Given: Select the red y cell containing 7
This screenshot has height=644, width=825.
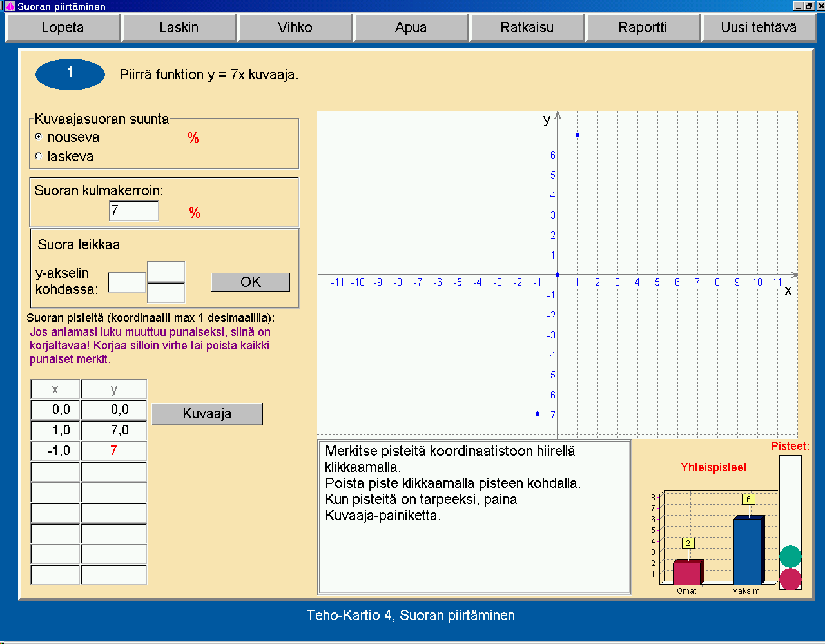Looking at the screenshot, I should click(x=114, y=451).
